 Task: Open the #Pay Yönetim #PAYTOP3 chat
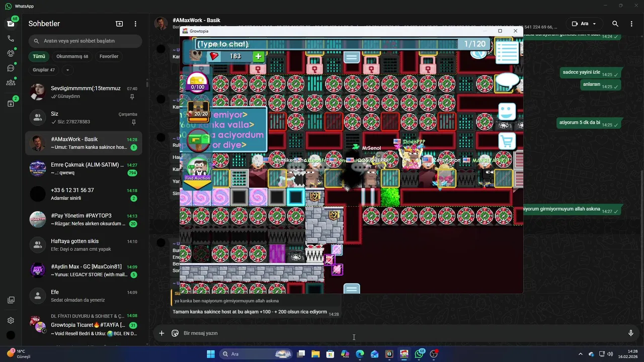(x=84, y=219)
